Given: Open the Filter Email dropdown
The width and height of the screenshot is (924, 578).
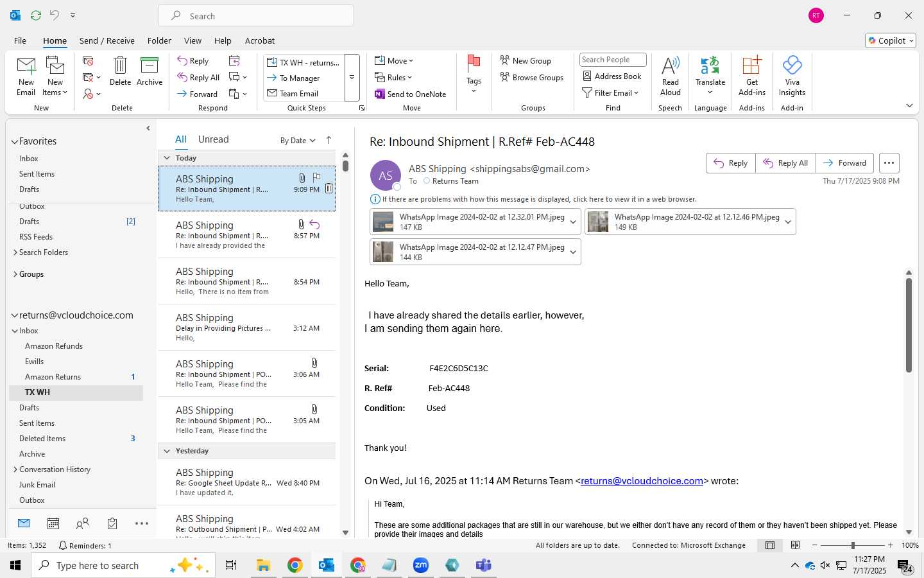Looking at the screenshot, I should [610, 92].
